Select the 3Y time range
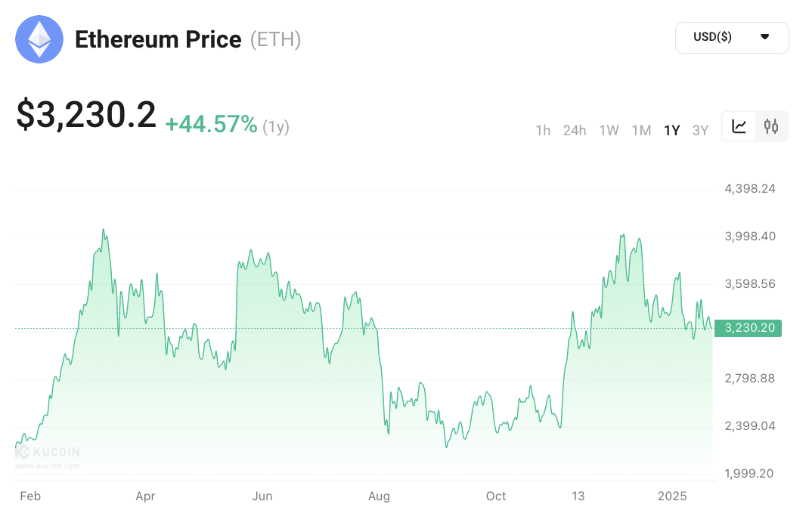This screenshot has height=532, width=809. pos(700,130)
